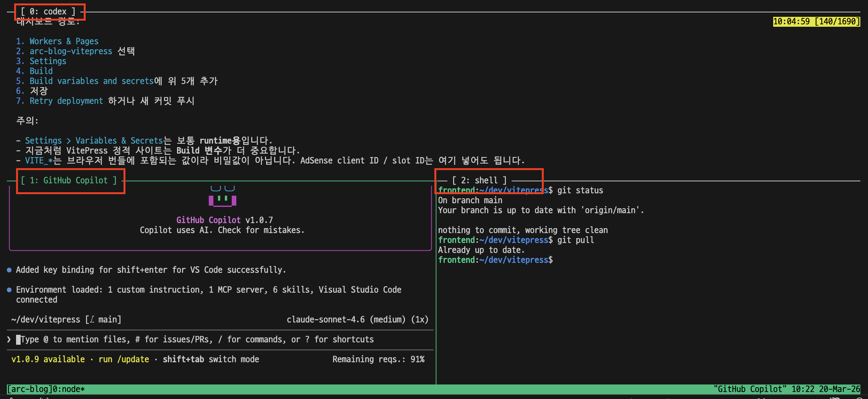This screenshot has height=399, width=868.
Task: Click the "shift+tab switch mode" hint
Action: click(x=211, y=359)
